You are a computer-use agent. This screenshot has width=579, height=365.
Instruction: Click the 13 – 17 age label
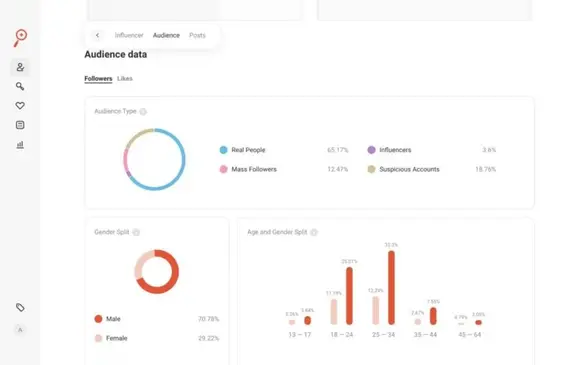299,335
